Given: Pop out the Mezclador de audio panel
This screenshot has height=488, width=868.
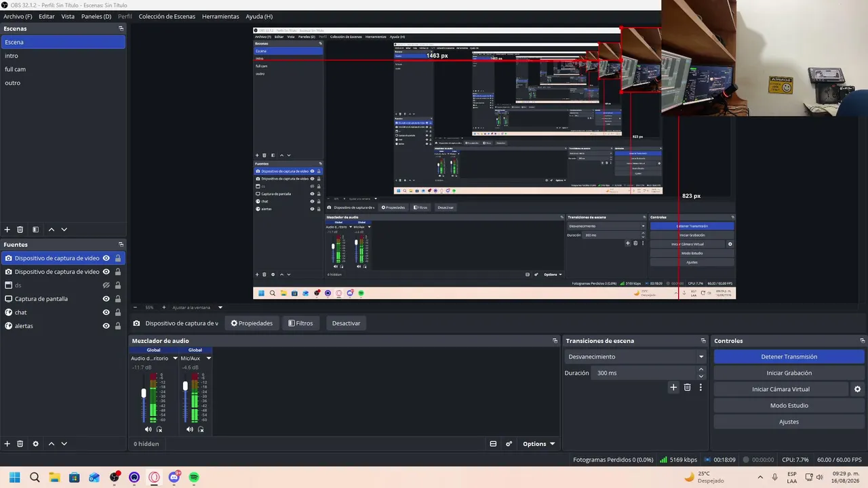Looking at the screenshot, I should 555,341.
